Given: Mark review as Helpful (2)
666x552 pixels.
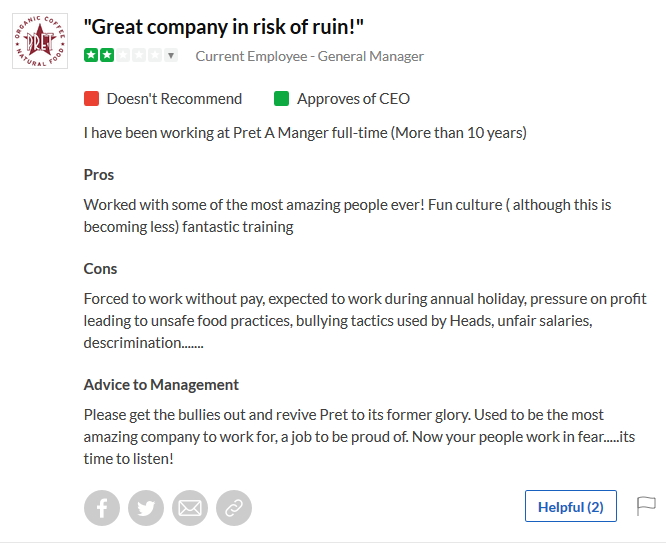Looking at the screenshot, I should 570,507.
